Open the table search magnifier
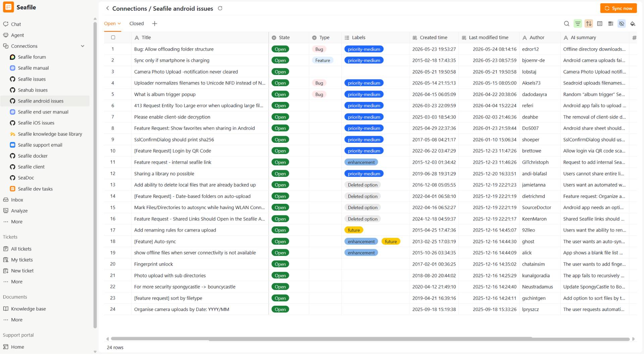 [567, 23]
